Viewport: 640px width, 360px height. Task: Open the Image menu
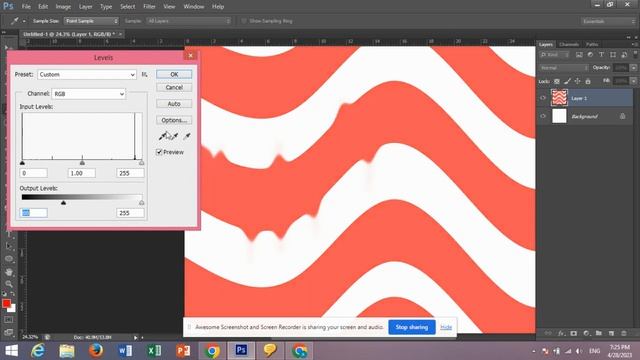pyautogui.click(x=63, y=7)
